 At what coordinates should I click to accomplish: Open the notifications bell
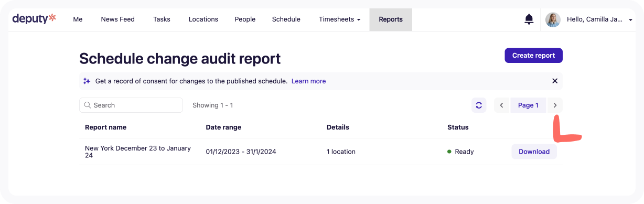pos(529,19)
